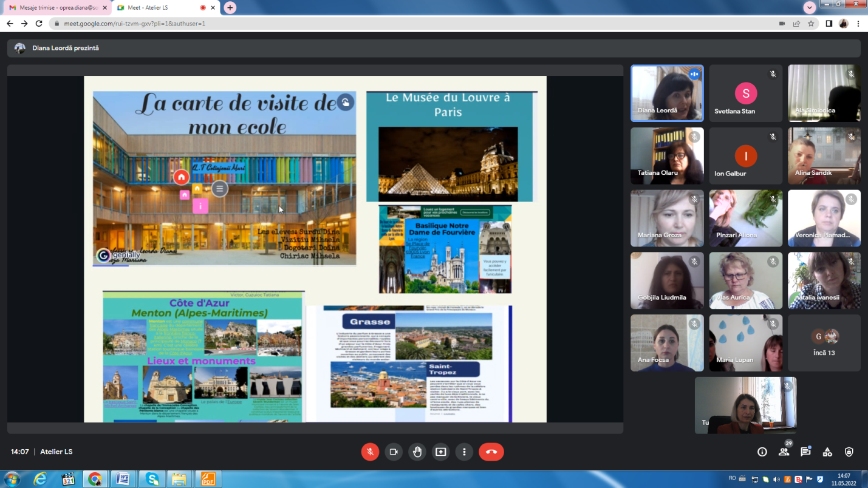
Task: Open meeting details info icon
Action: (x=762, y=452)
